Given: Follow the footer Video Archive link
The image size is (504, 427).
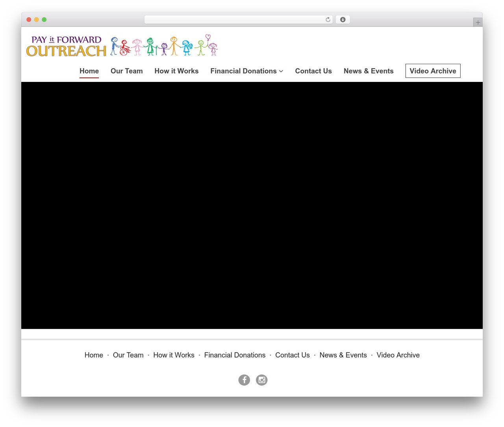Looking at the screenshot, I should pos(398,355).
